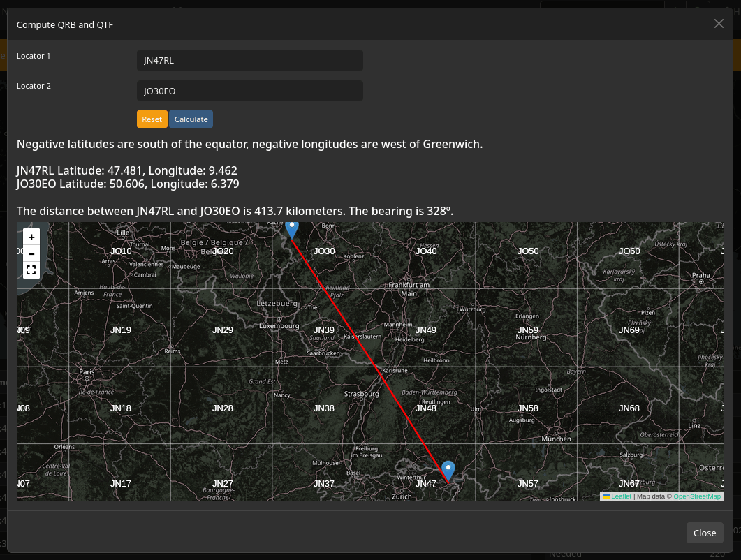Zoom out on the map
Viewport: 741px width, 560px height.
(x=31, y=253)
